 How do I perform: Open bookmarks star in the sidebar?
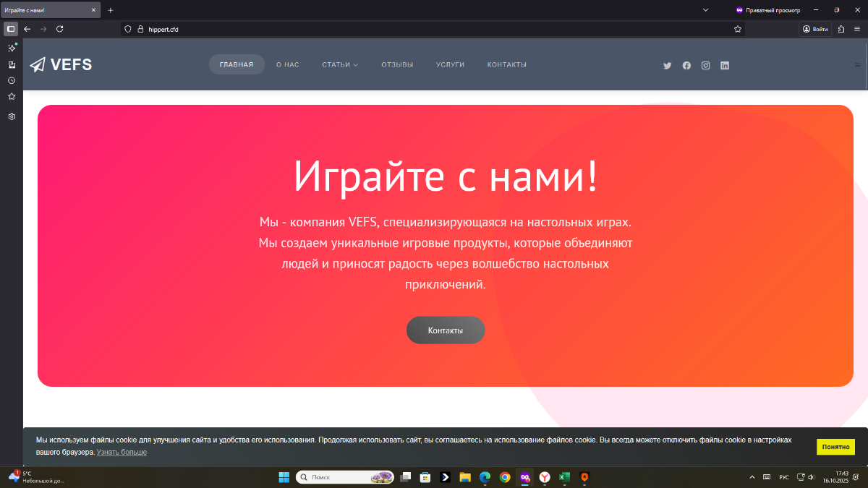click(x=12, y=96)
